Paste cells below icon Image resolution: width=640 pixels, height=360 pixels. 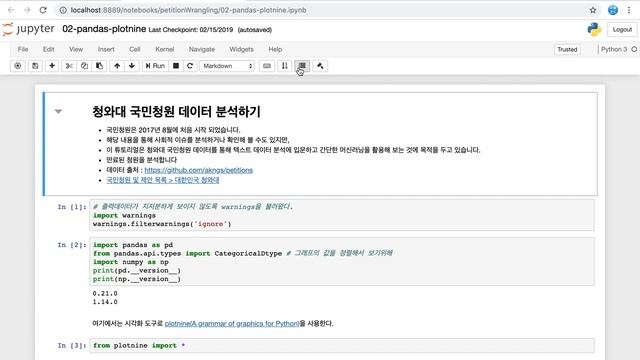tap(99, 66)
